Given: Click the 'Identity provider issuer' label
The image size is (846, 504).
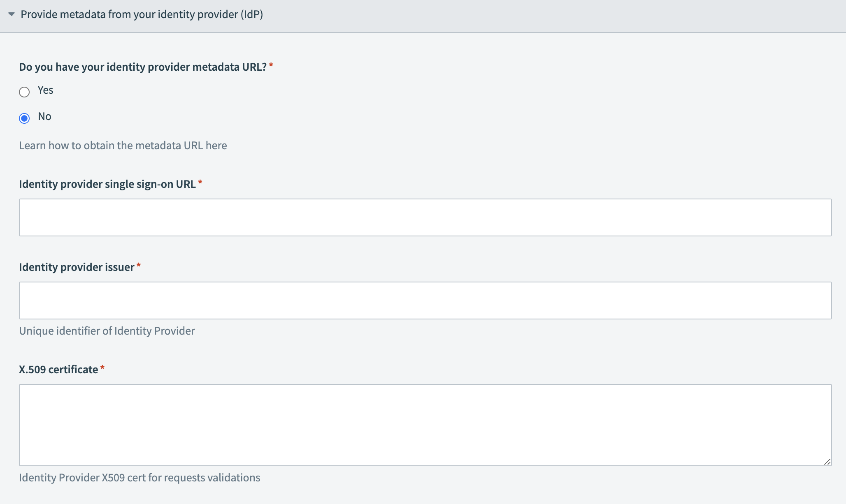Looking at the screenshot, I should [77, 267].
